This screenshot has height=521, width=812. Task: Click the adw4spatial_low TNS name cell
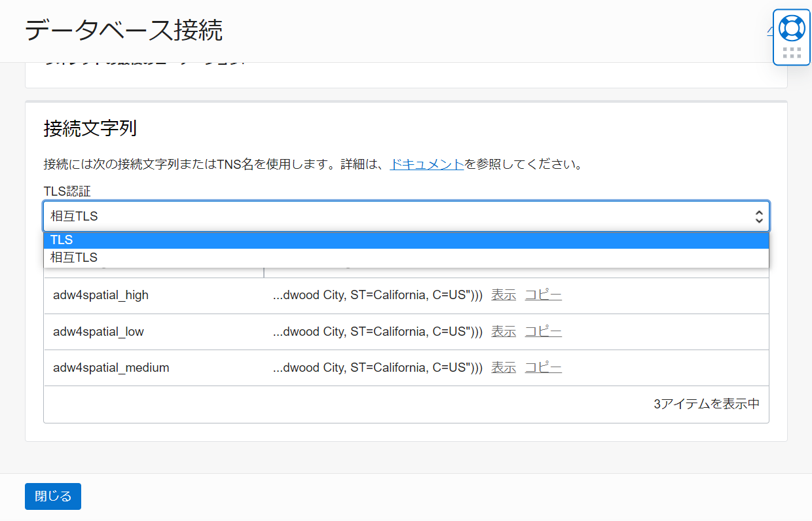click(x=98, y=332)
